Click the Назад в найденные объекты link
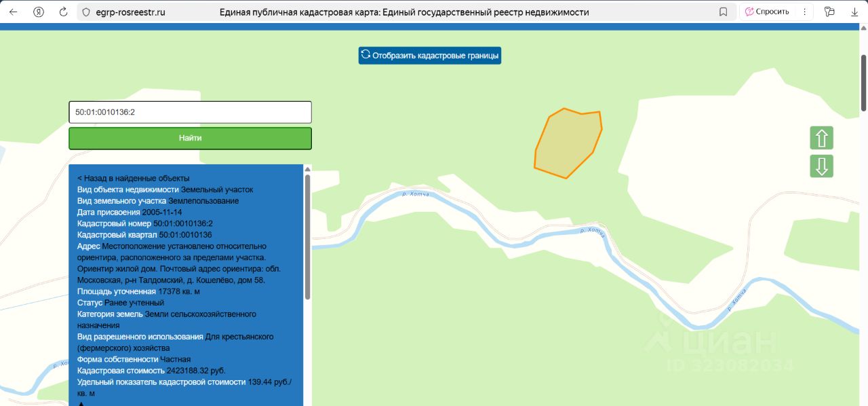The image size is (868, 406). pyautogui.click(x=134, y=178)
